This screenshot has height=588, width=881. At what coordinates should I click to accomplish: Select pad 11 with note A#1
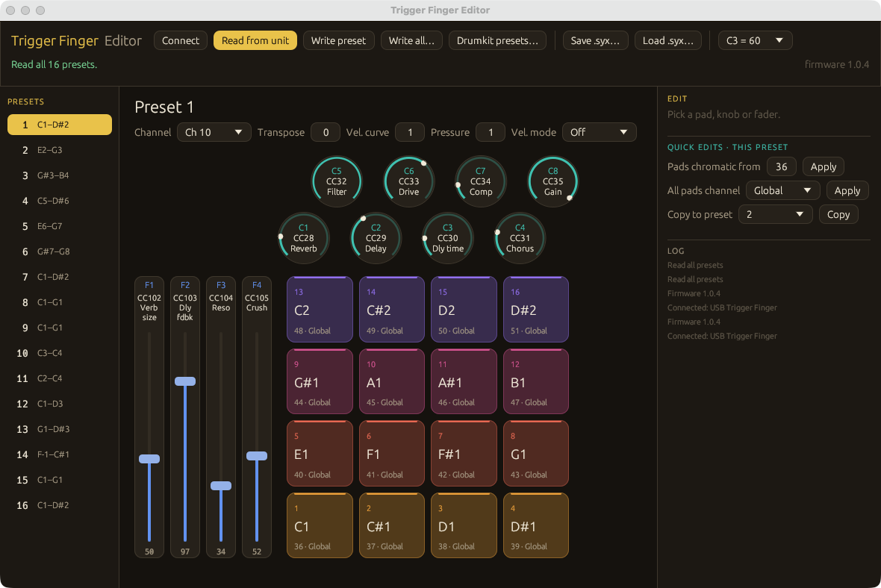pyautogui.click(x=464, y=381)
